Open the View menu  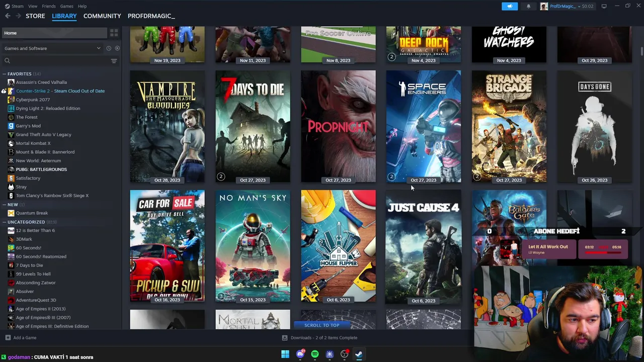33,6
